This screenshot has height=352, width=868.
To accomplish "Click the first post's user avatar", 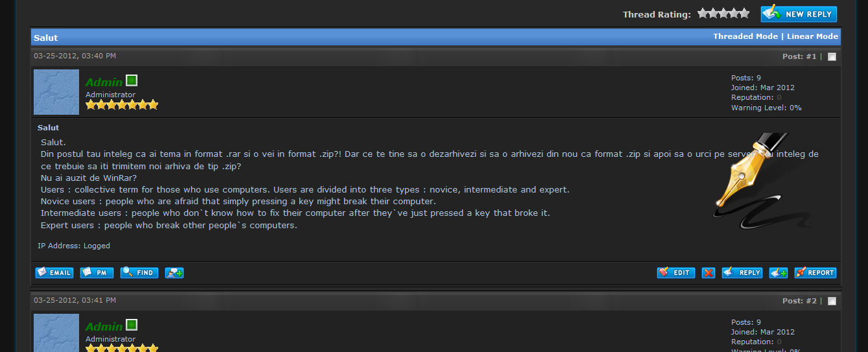I will tap(56, 92).
